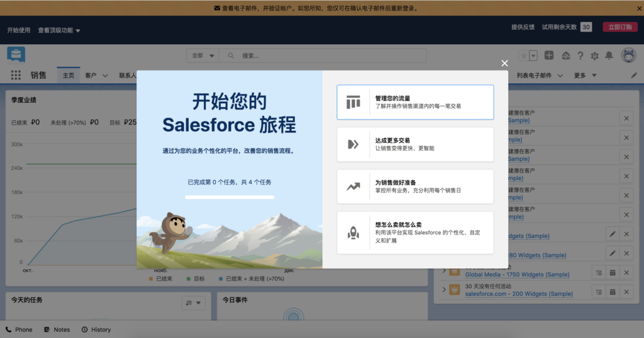
Task: Open the 全部 search scope dropdown
Action: [x=203, y=55]
